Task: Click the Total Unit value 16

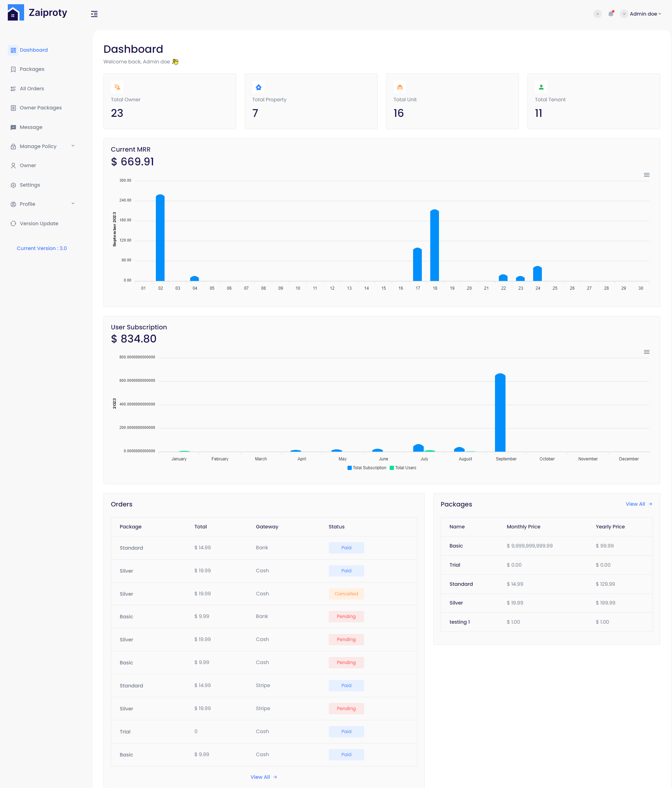Action: [399, 113]
